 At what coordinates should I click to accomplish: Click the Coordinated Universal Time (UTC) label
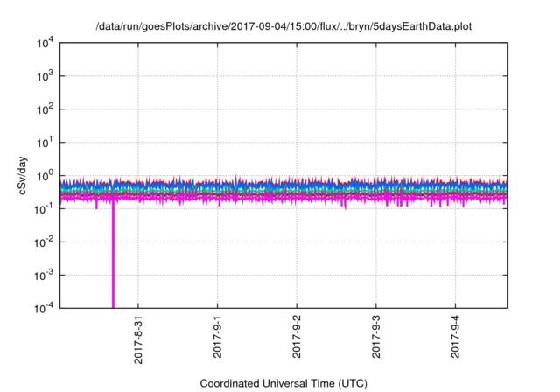pos(283,383)
